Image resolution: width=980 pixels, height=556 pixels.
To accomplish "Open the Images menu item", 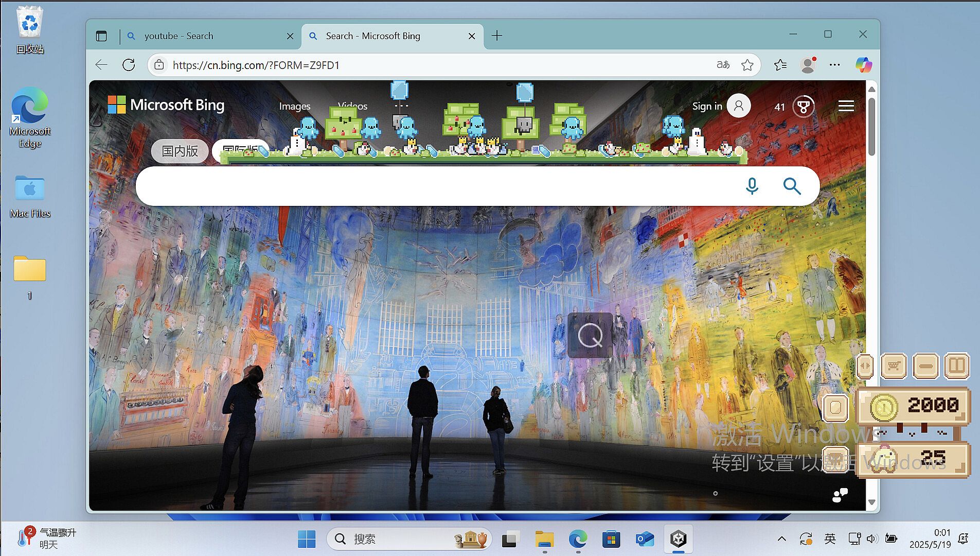I will click(x=294, y=106).
